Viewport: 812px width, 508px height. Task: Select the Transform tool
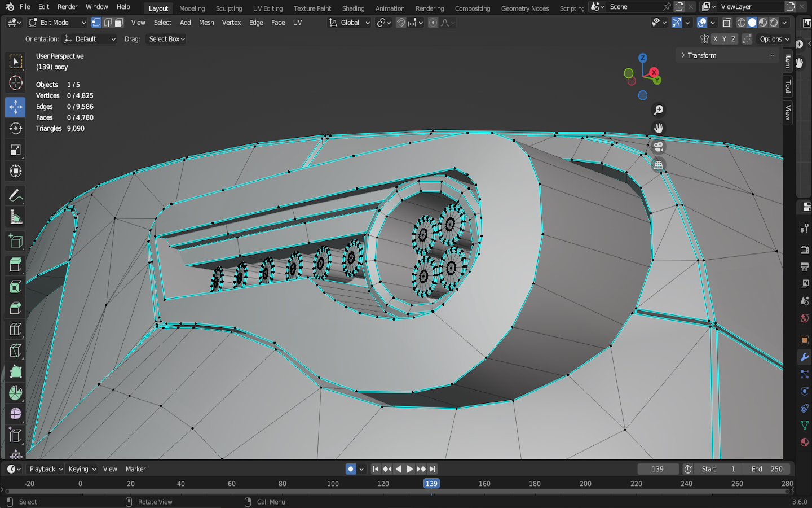[x=16, y=172]
